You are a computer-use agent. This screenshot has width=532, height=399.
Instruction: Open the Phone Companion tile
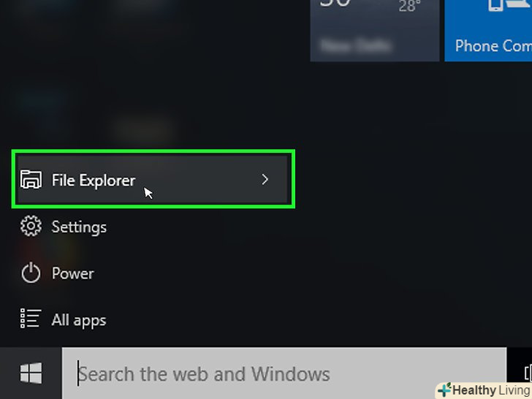click(x=488, y=31)
